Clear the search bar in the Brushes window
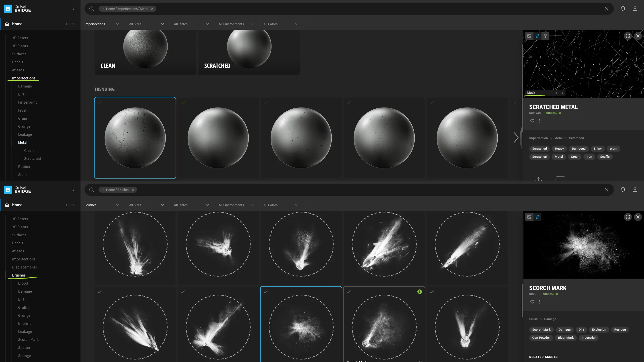The width and height of the screenshot is (644, 362). (x=607, y=190)
